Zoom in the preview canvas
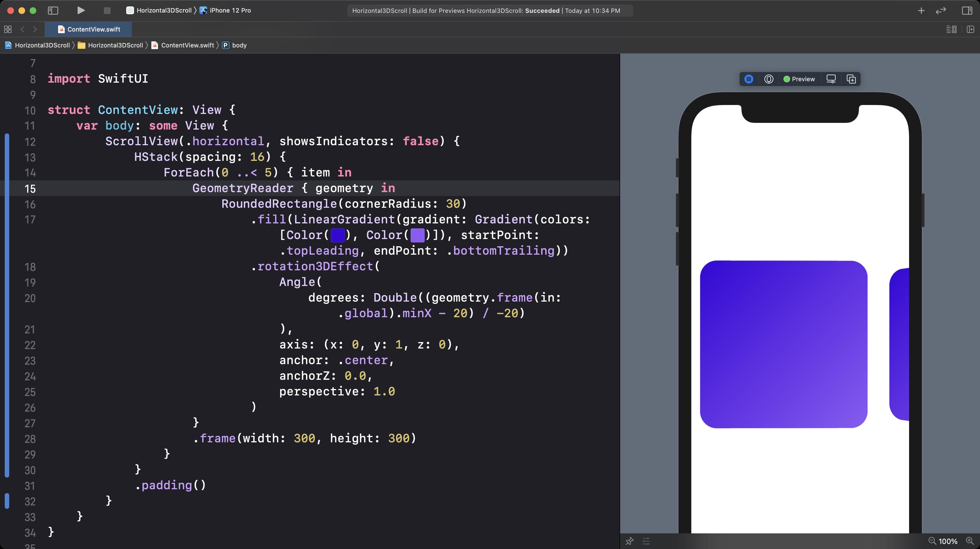The height and width of the screenshot is (549, 980). 969,541
